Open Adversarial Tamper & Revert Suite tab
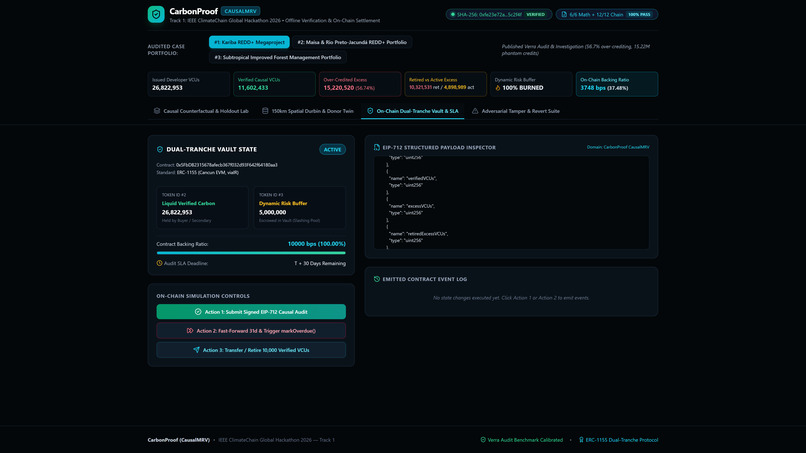806x453 pixels. (516, 111)
